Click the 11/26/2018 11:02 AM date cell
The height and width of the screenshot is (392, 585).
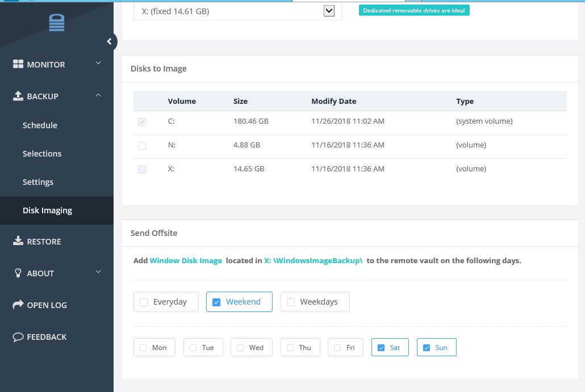348,121
